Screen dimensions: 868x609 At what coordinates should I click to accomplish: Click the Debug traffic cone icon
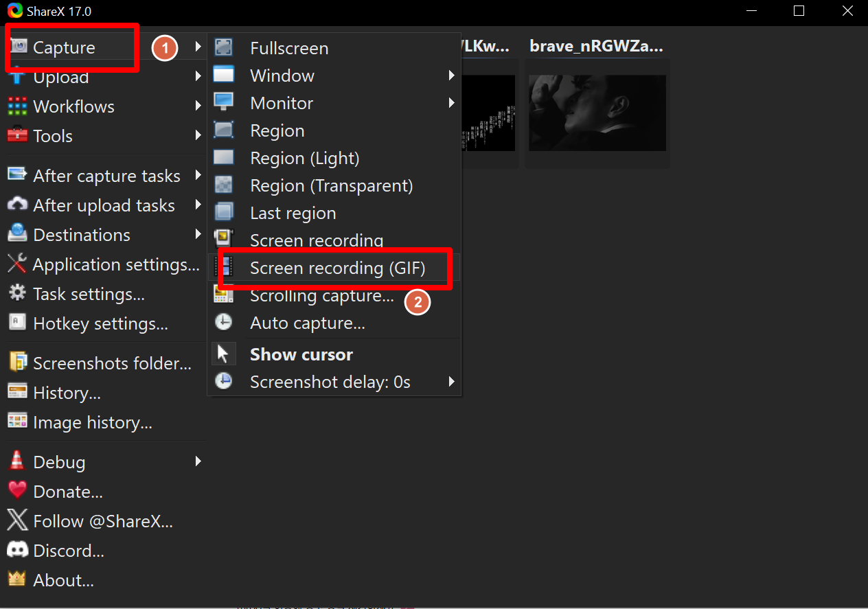point(17,460)
